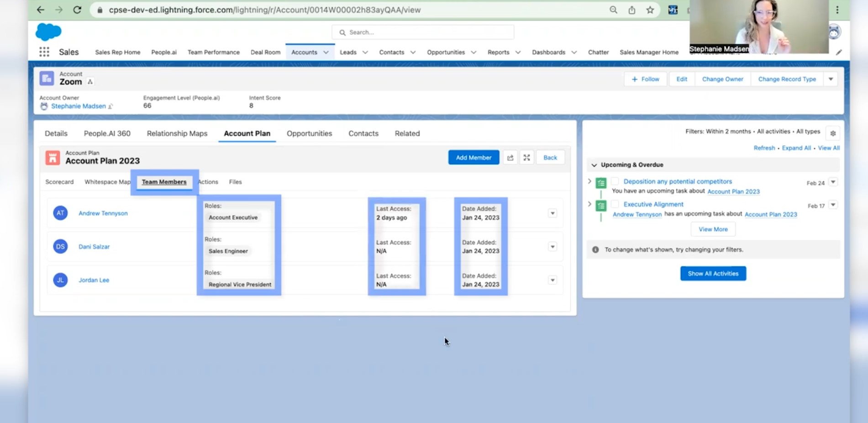The height and width of the screenshot is (423, 868).
Task: Open the Contacts nav dropdown chevron
Action: (413, 52)
